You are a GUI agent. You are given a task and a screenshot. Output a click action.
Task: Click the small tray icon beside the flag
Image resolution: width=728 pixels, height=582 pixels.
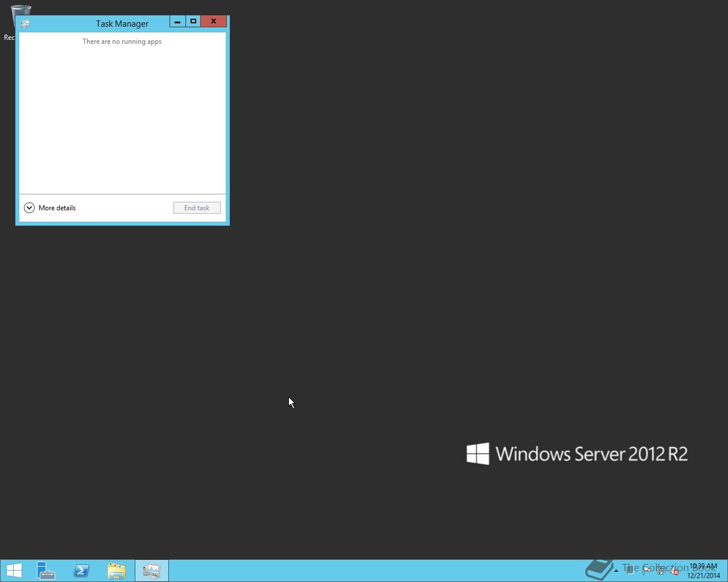pyautogui.click(x=630, y=570)
